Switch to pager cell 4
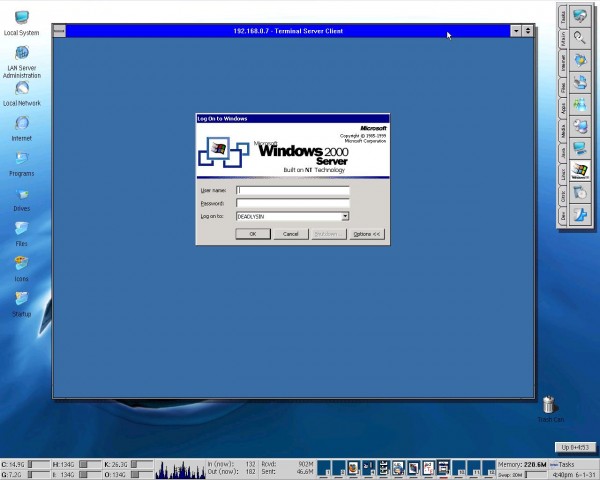This screenshot has height=480, width=600. click(x=368, y=469)
